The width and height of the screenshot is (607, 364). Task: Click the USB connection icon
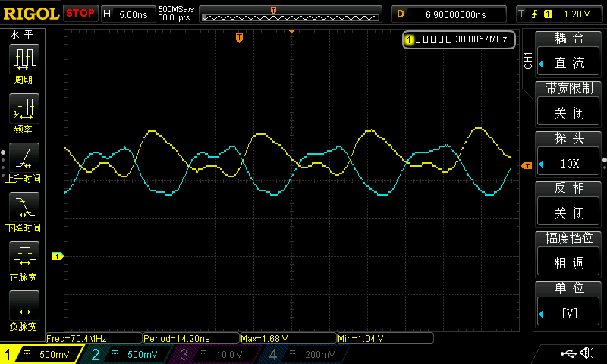point(568,353)
